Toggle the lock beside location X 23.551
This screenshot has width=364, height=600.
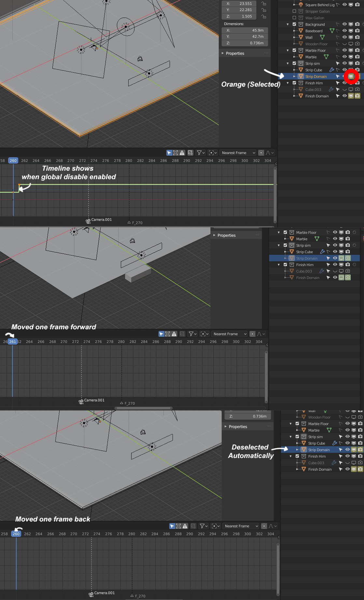(x=264, y=4)
